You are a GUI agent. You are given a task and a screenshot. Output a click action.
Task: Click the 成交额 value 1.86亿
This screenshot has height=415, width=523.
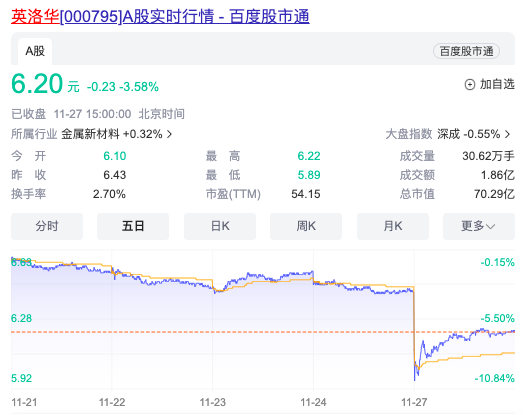pyautogui.click(x=498, y=175)
